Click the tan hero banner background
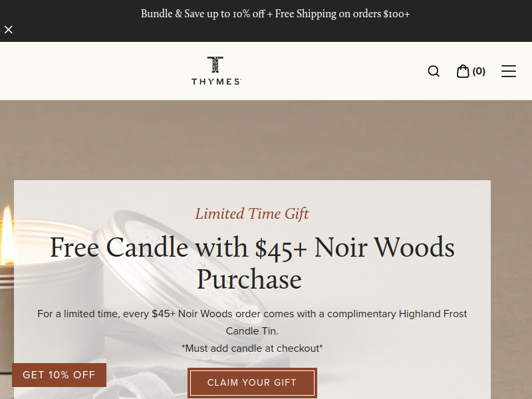This screenshot has width=532, height=399. point(266,140)
